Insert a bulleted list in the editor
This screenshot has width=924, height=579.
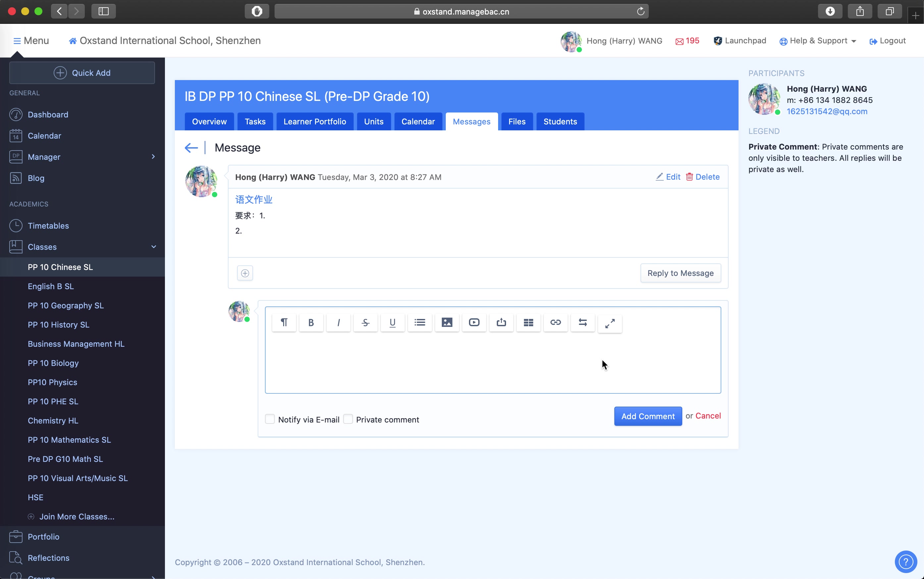(x=420, y=323)
